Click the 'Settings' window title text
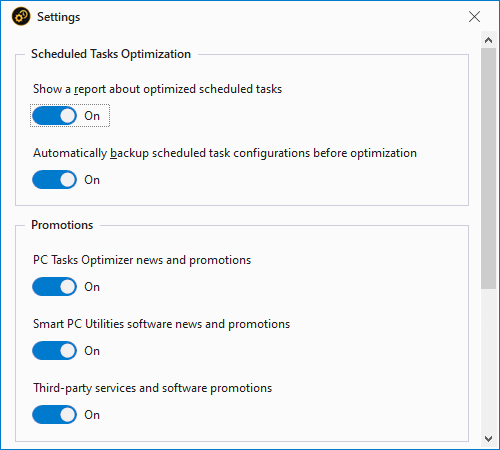Image resolution: width=500 pixels, height=450 pixels. click(59, 17)
